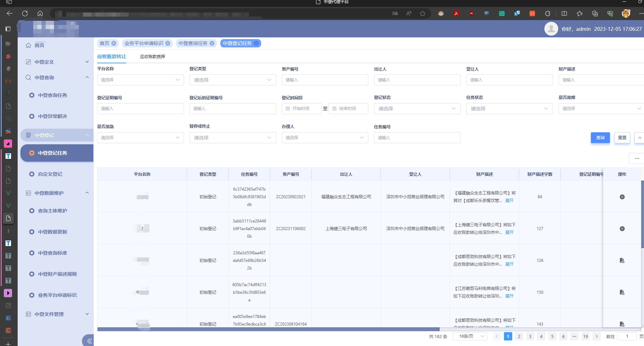Collapse the search filters with up-arrow button
This screenshot has width=644, height=346.
point(640,138)
